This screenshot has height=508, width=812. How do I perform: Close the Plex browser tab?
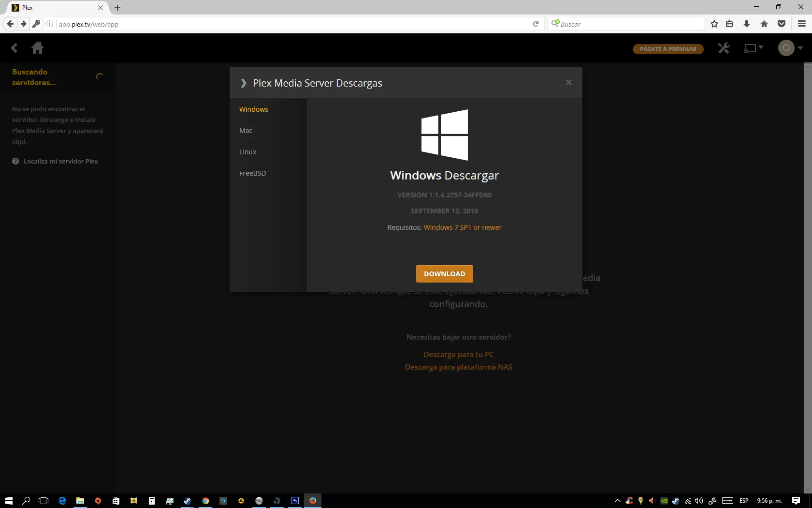pyautogui.click(x=101, y=8)
